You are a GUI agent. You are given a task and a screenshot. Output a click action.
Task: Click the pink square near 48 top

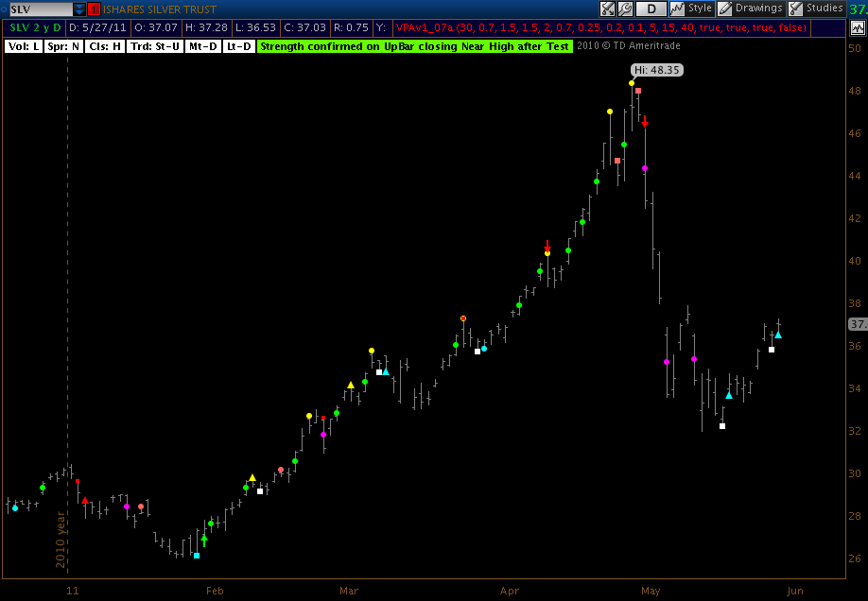point(638,91)
